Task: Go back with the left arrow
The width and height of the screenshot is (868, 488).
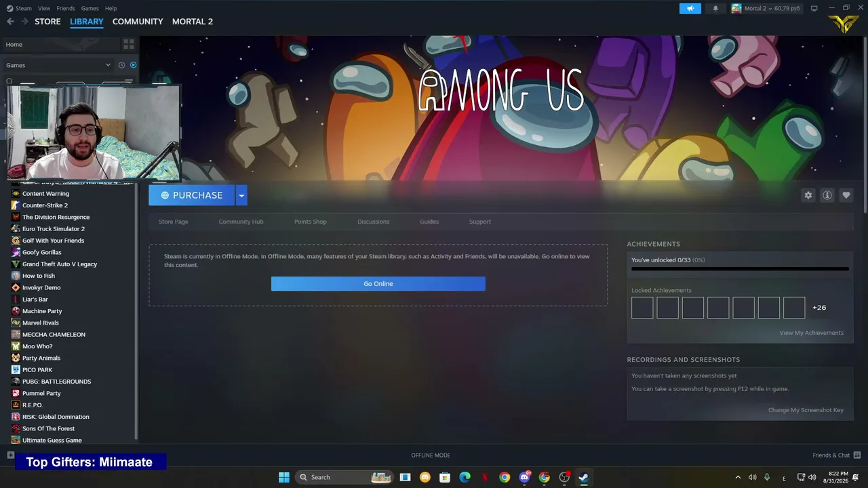Action: [x=10, y=22]
